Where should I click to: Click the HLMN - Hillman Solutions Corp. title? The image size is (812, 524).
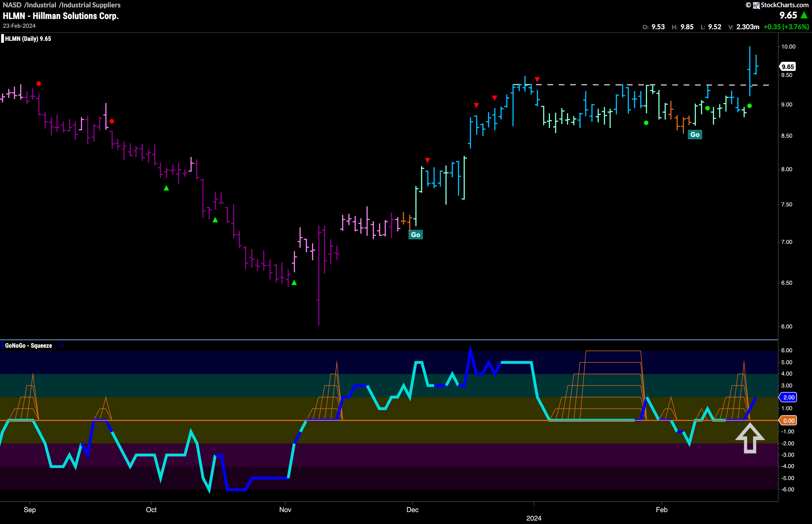click(x=60, y=16)
